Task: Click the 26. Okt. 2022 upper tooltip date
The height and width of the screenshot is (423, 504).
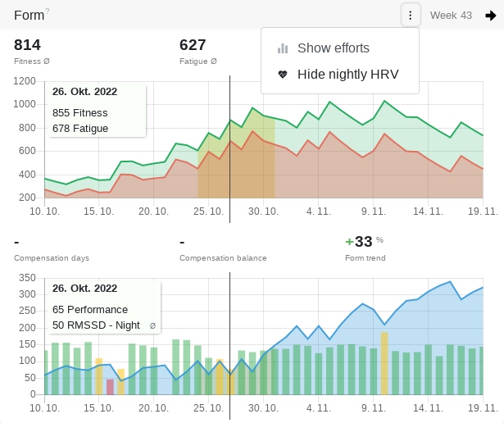Action: [85, 92]
